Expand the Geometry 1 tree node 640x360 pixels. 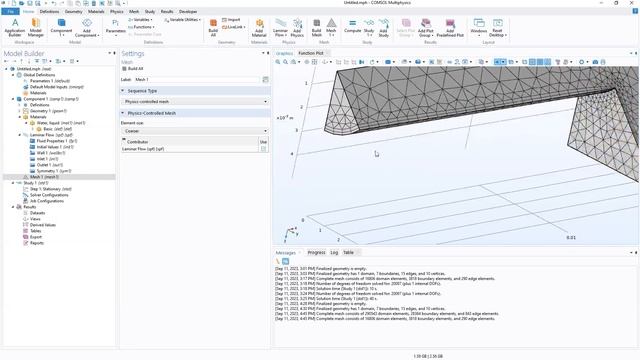(x=20, y=111)
